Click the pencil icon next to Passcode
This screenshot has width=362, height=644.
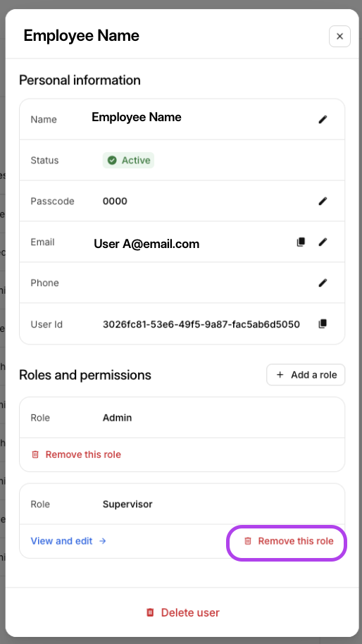point(323,202)
